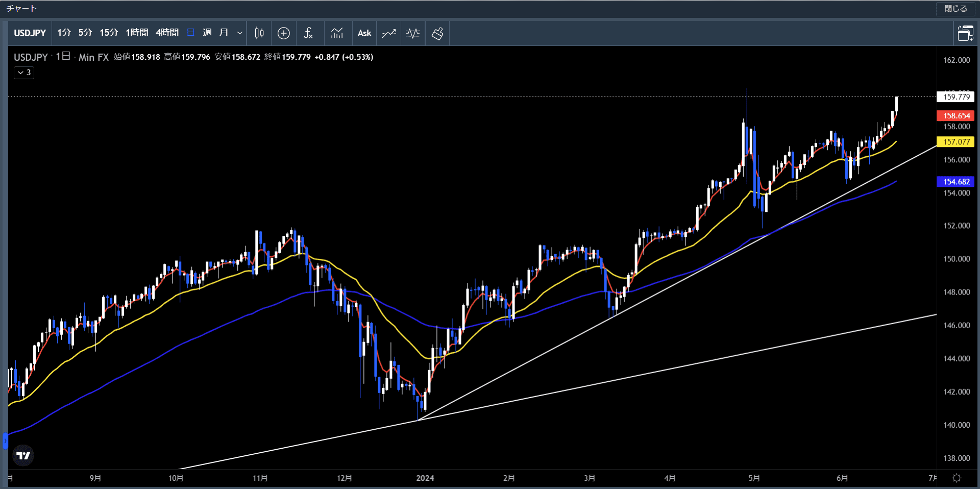
Task: Click the compare/add symbol plus icon
Action: point(284,33)
